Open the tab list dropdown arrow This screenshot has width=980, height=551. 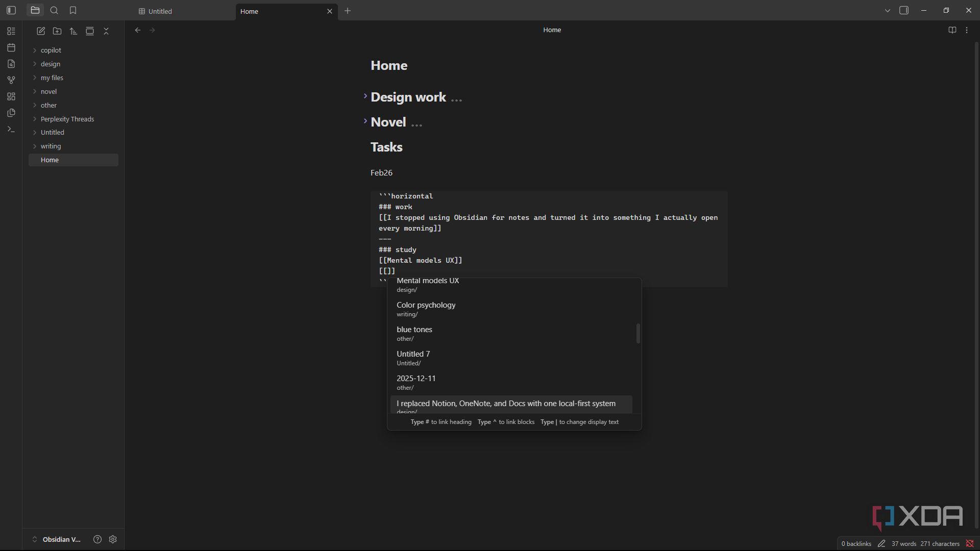888,11
